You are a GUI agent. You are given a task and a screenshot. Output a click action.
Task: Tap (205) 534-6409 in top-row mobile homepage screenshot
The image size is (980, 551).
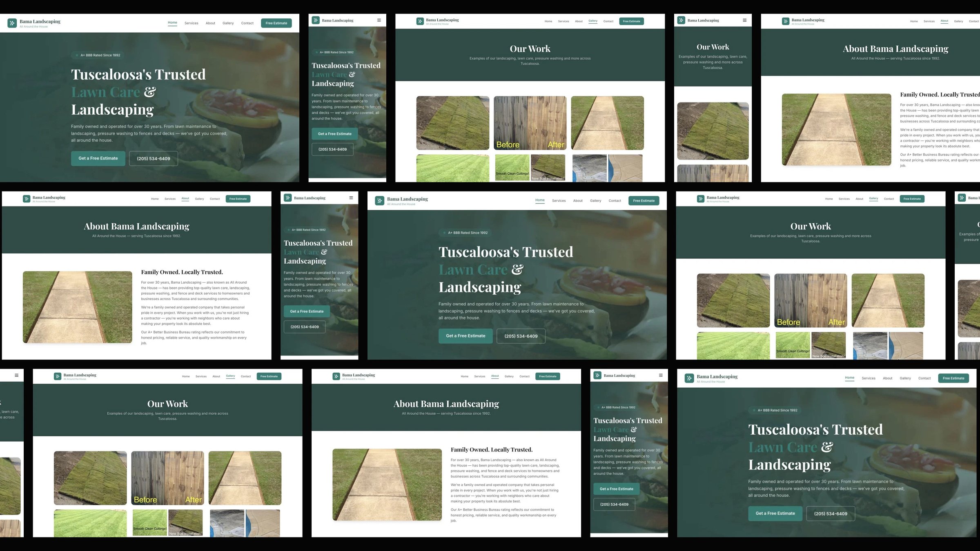point(332,149)
